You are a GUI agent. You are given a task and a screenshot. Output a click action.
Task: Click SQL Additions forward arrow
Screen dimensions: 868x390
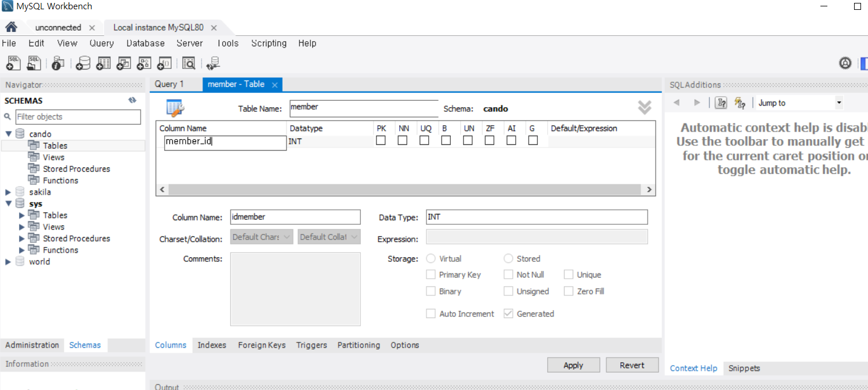[697, 103]
